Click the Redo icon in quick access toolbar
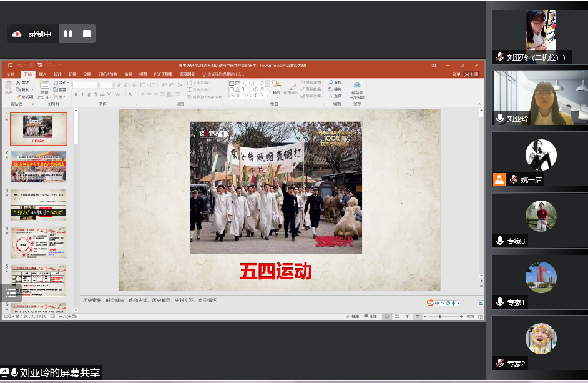 [x=31, y=66]
